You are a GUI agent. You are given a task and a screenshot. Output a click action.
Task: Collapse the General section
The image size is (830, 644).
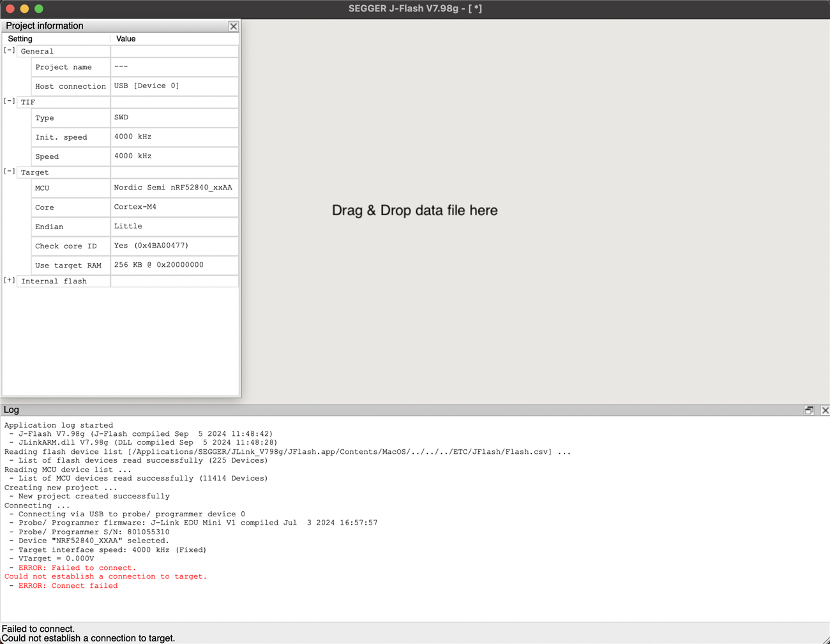tap(10, 50)
